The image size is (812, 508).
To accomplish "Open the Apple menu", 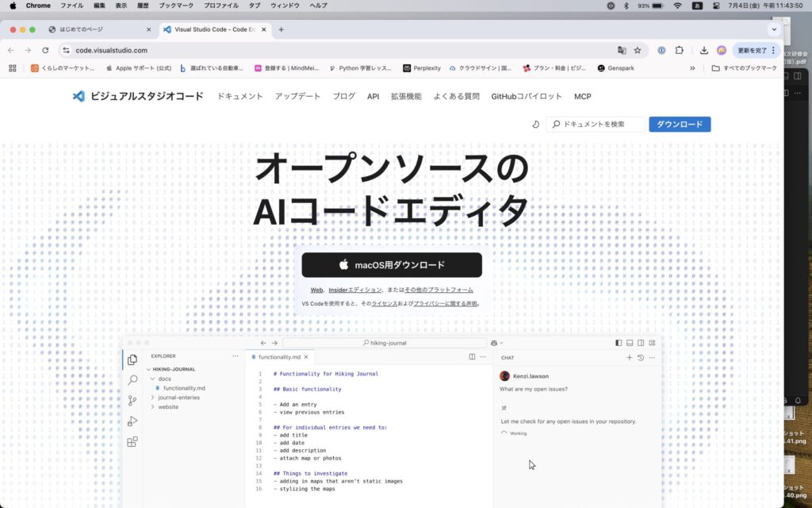I will pyautogui.click(x=13, y=6).
